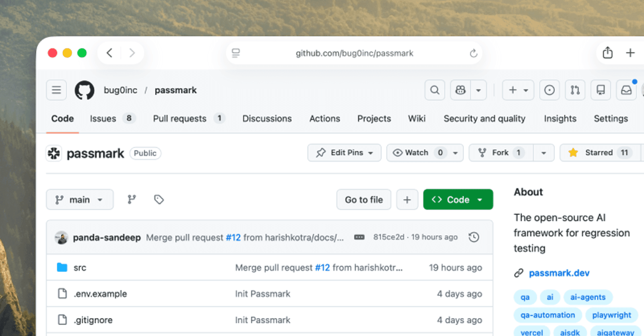Expand the Fork options dropdown arrow
This screenshot has height=336, width=644.
[544, 153]
